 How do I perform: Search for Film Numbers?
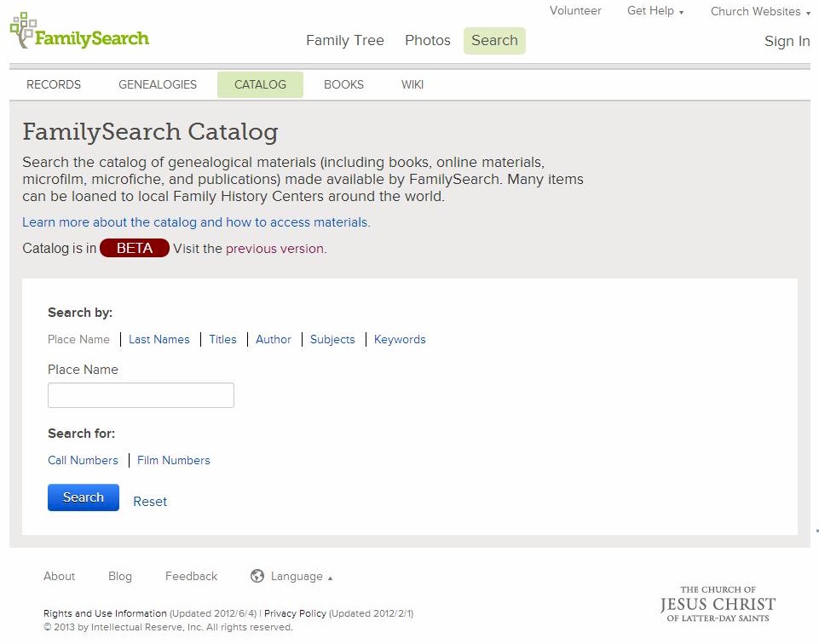(x=173, y=460)
